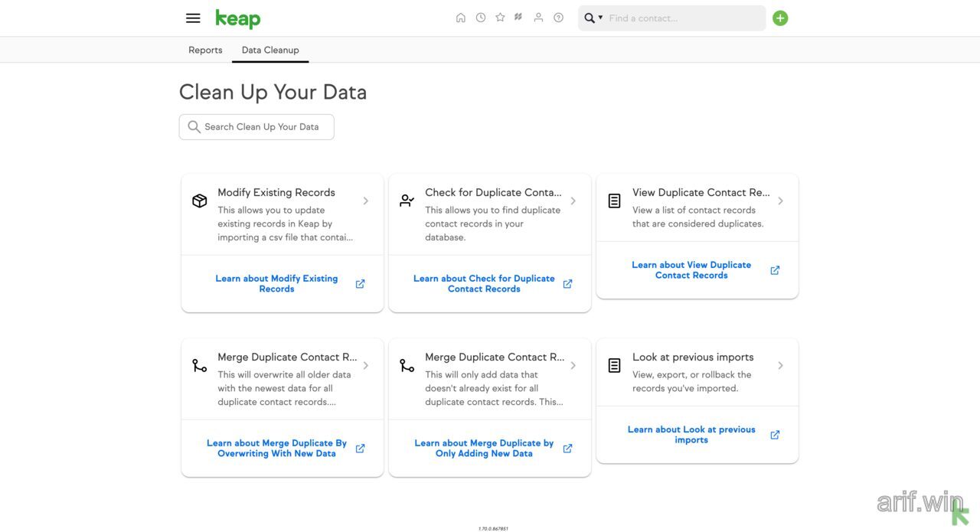The width and height of the screenshot is (980, 532).
Task: Expand the Check for Duplicate Contacts card chevron
Action: point(573,201)
